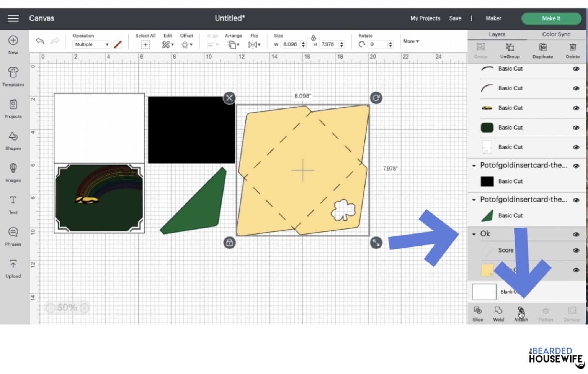588x374 pixels.
Task: Hide the Score layer with eye icon
Action: 576,250
